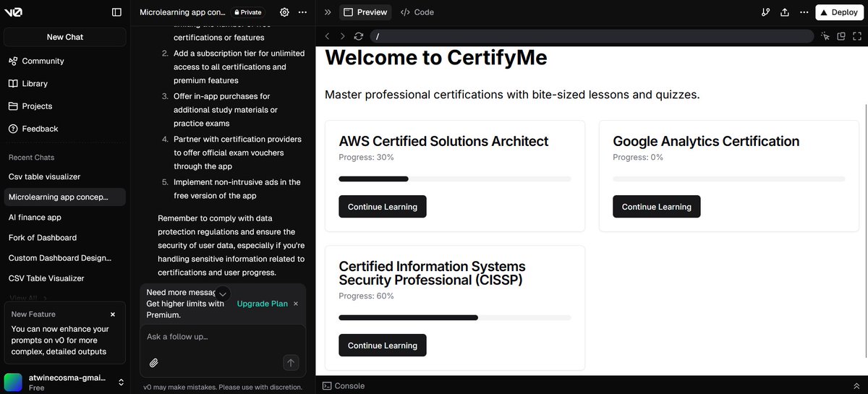
Task: Click the Google Analytics Certification title
Action: (706, 142)
